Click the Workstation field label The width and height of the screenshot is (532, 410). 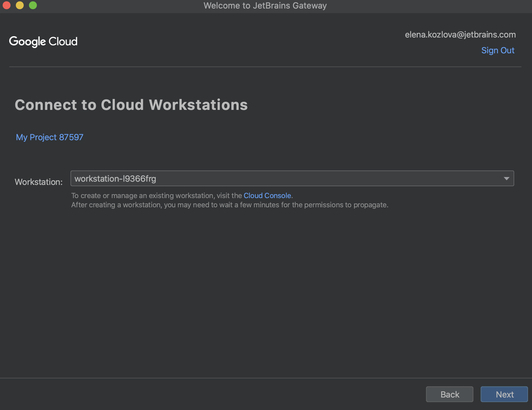pyautogui.click(x=39, y=181)
